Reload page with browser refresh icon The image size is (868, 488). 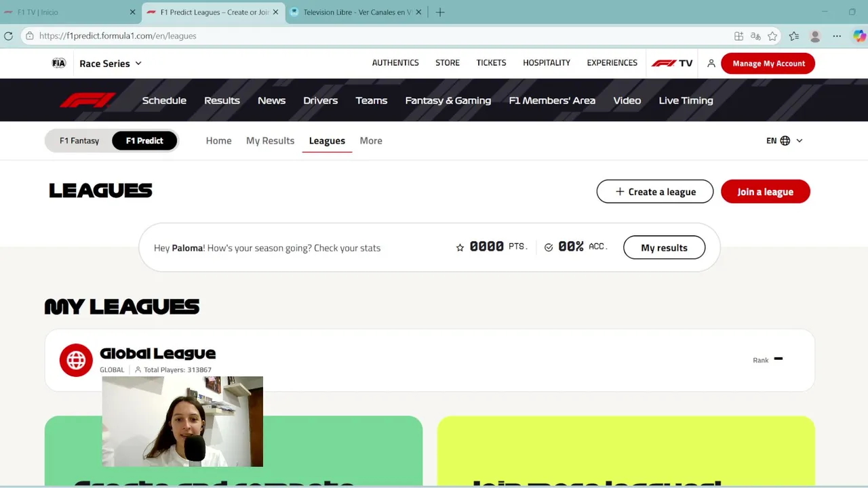tap(9, 36)
